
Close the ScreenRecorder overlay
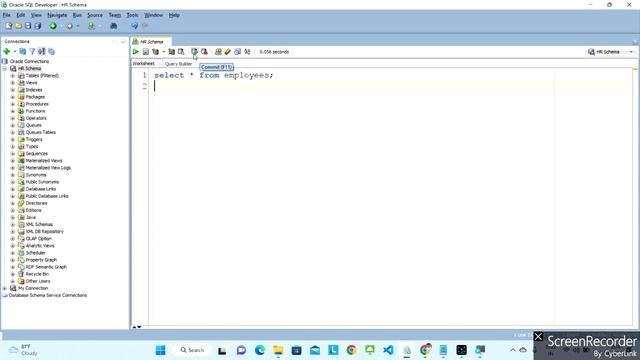coord(538,336)
